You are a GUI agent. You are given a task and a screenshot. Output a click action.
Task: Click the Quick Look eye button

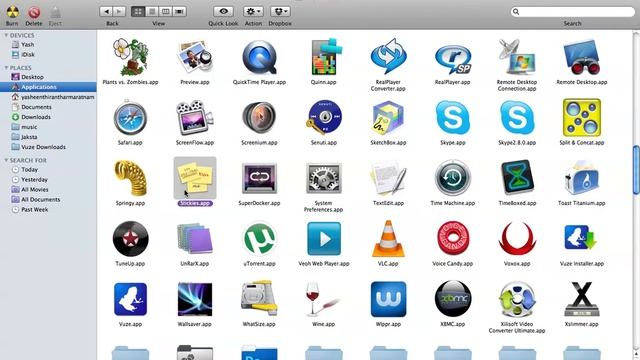tap(223, 11)
